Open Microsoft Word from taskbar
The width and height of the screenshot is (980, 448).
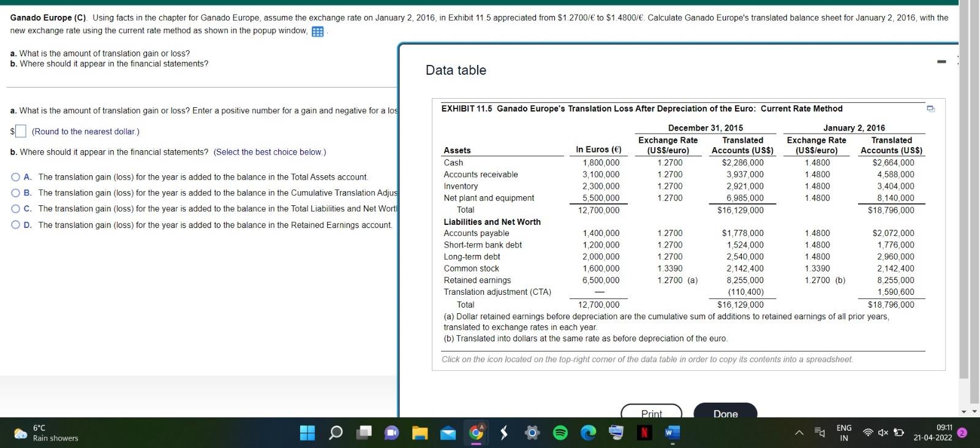click(672, 433)
